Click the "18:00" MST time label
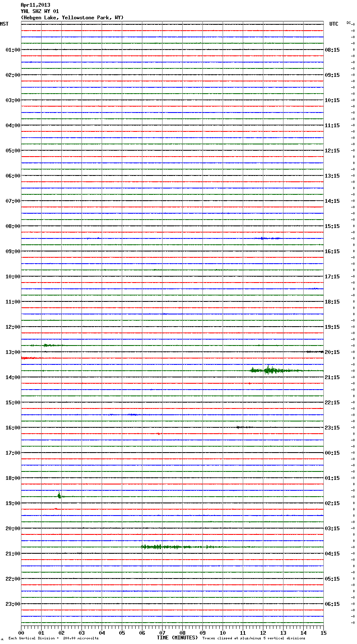357x644 pixels. 13,478
